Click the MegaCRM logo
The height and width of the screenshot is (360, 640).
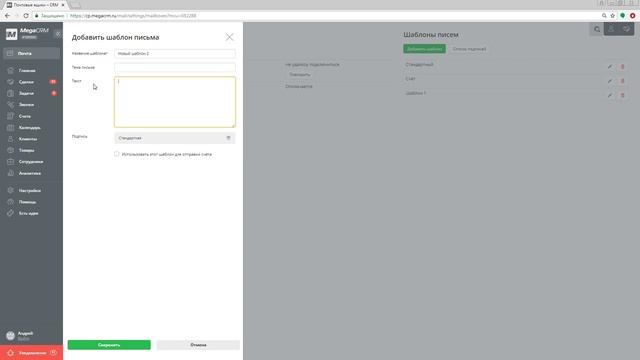click(27, 33)
